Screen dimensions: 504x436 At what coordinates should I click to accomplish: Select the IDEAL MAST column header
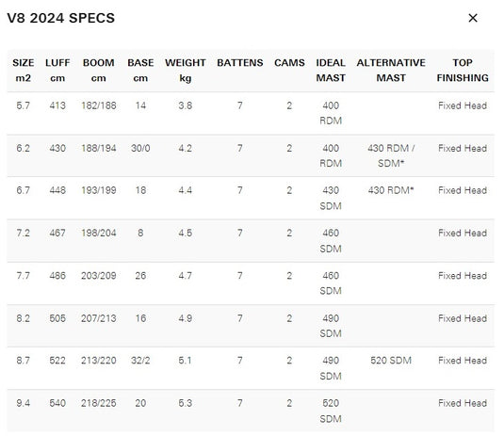[x=331, y=70]
